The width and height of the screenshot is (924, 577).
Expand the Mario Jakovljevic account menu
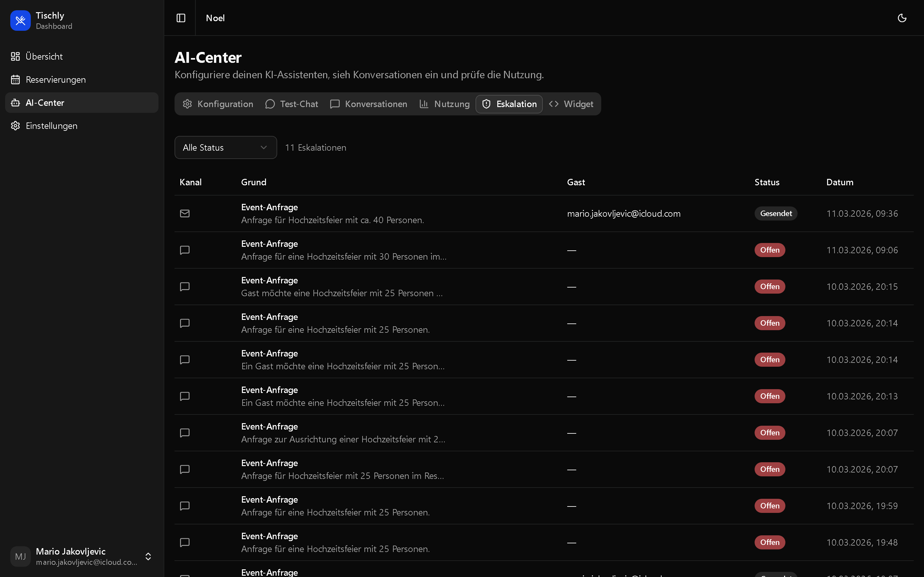point(148,556)
